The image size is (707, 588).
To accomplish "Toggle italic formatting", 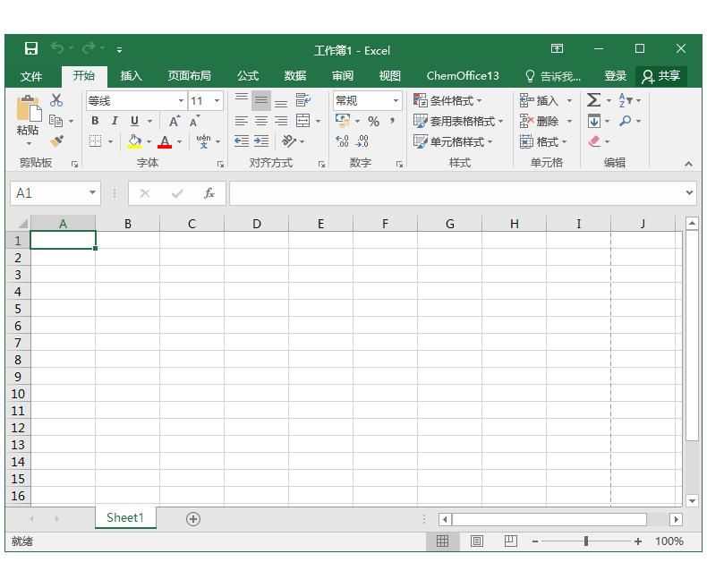I will [x=115, y=121].
